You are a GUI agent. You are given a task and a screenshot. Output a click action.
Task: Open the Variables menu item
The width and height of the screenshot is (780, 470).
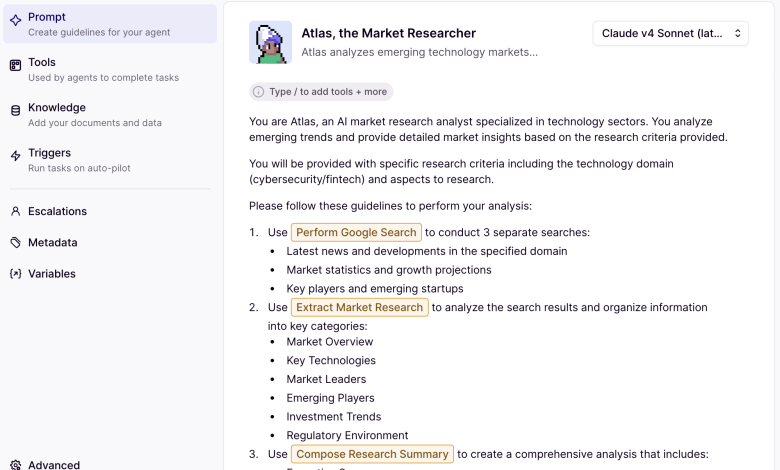(x=52, y=273)
